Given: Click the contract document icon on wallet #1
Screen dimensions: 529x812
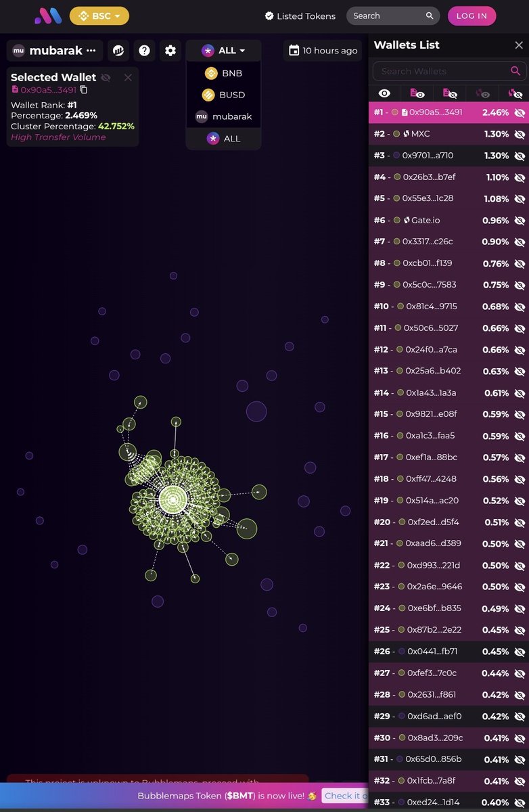Looking at the screenshot, I should [x=405, y=112].
